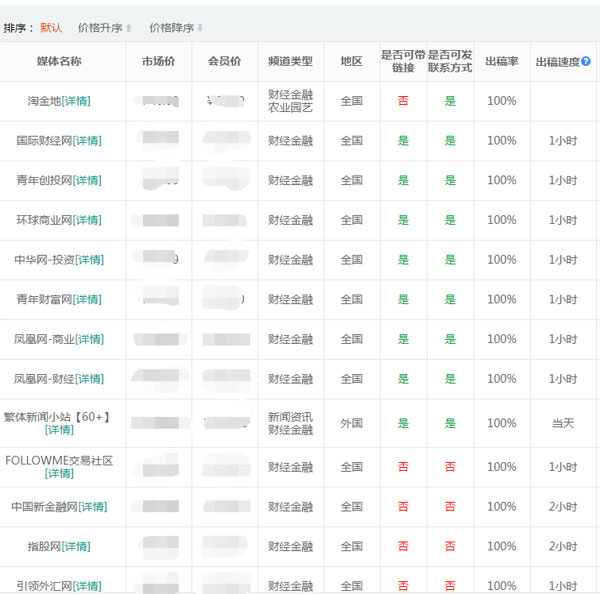Click the 市场价 column header
Screen dimensions: 600x594
pos(158,61)
